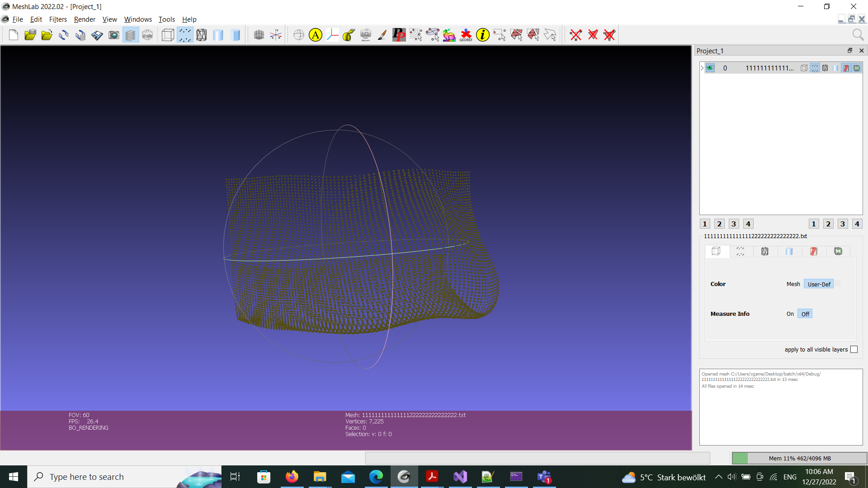Image resolution: width=868 pixels, height=488 pixels.
Task: Open the yellow A alignment tool
Action: point(316,35)
